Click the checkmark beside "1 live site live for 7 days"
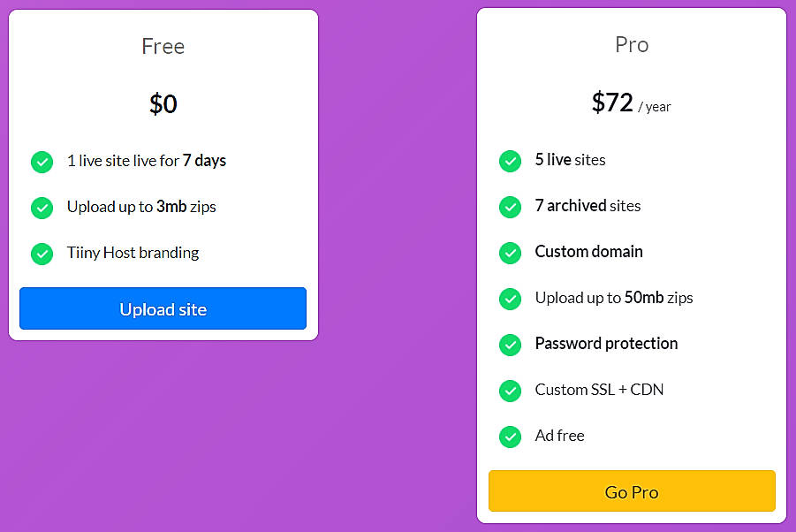 coord(42,163)
